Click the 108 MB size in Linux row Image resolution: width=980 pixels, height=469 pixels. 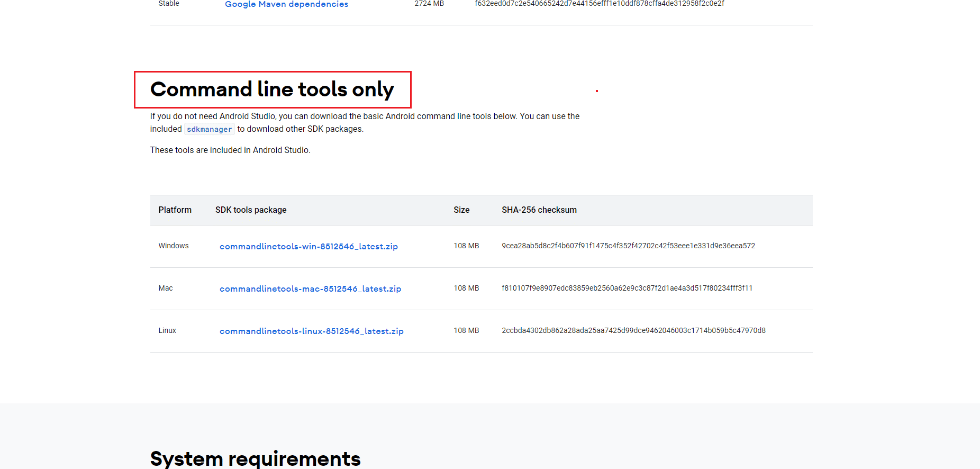click(466, 330)
